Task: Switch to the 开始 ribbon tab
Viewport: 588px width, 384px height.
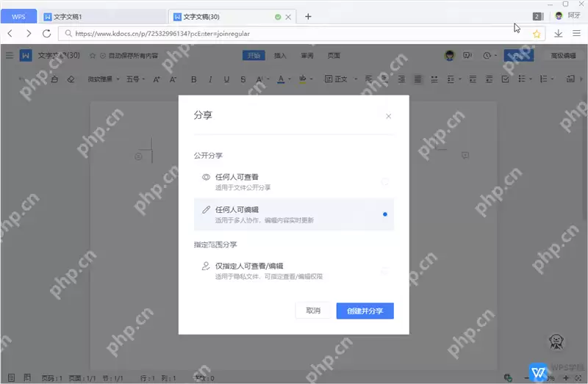Action: 254,56
